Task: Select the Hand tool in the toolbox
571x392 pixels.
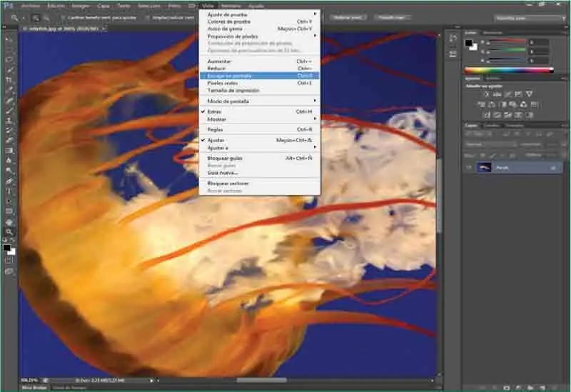Action: tap(9, 222)
